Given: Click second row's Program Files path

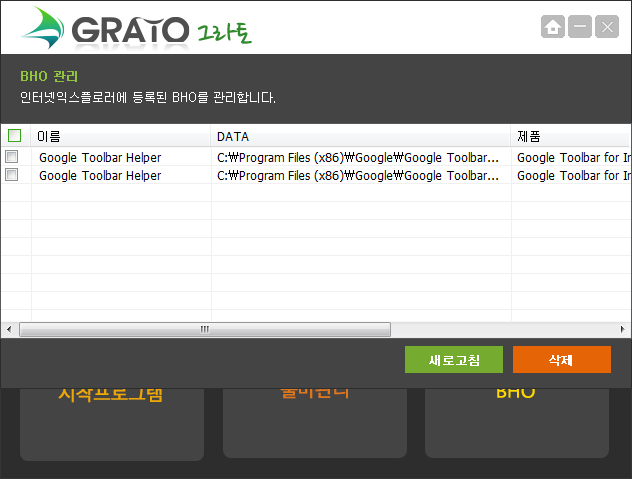Looking at the screenshot, I should point(358,176).
